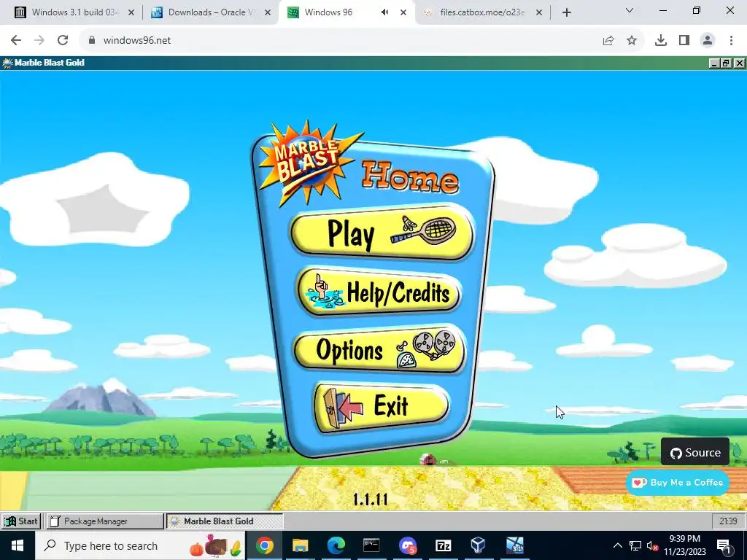Close the Marble Blast Gold inner window
The image size is (747, 560).
pos(740,63)
